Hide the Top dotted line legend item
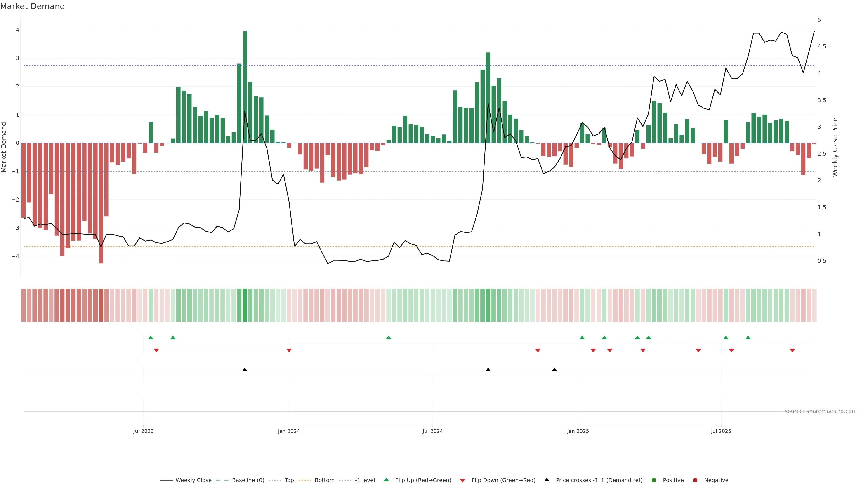 point(289,480)
